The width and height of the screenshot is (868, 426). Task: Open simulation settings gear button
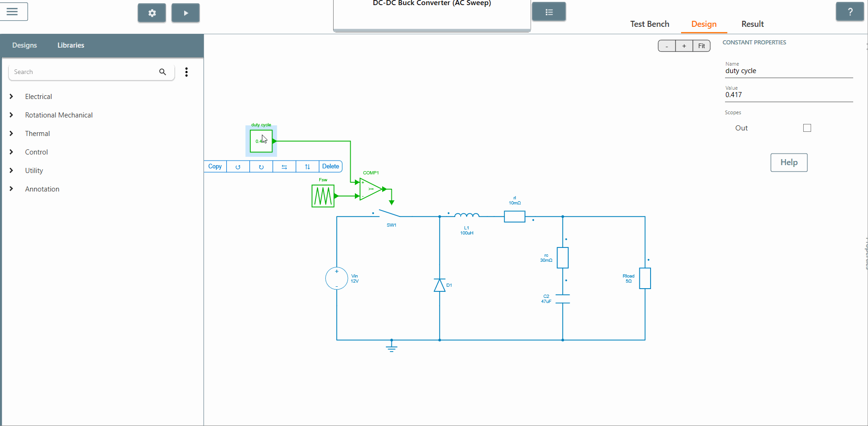pyautogui.click(x=152, y=13)
